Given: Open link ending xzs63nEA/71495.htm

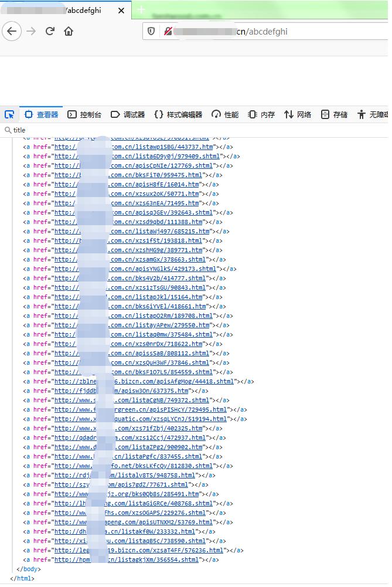Looking at the screenshot, I should pos(127,203).
